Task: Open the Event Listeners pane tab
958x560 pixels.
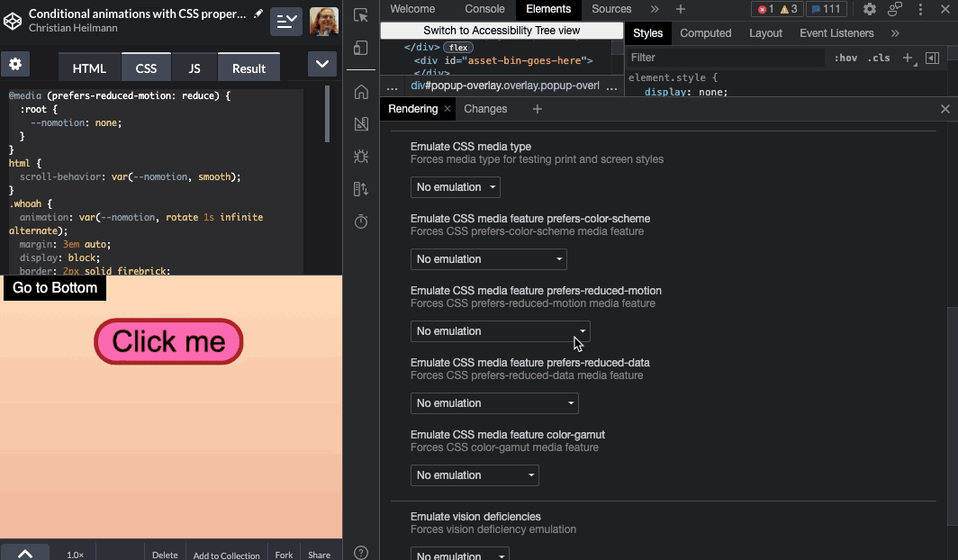Action: click(x=836, y=33)
